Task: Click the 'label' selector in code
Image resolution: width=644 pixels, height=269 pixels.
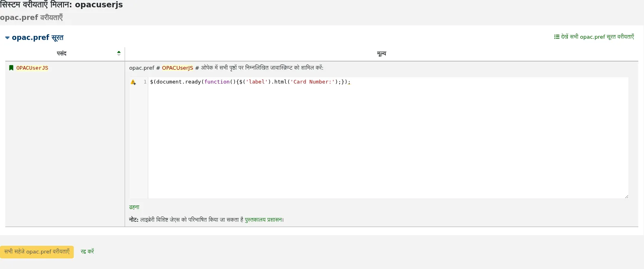Action: coord(257,82)
